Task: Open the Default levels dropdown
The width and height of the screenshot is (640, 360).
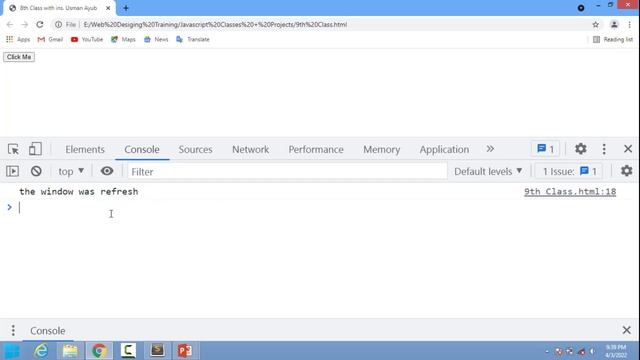Action: (488, 171)
